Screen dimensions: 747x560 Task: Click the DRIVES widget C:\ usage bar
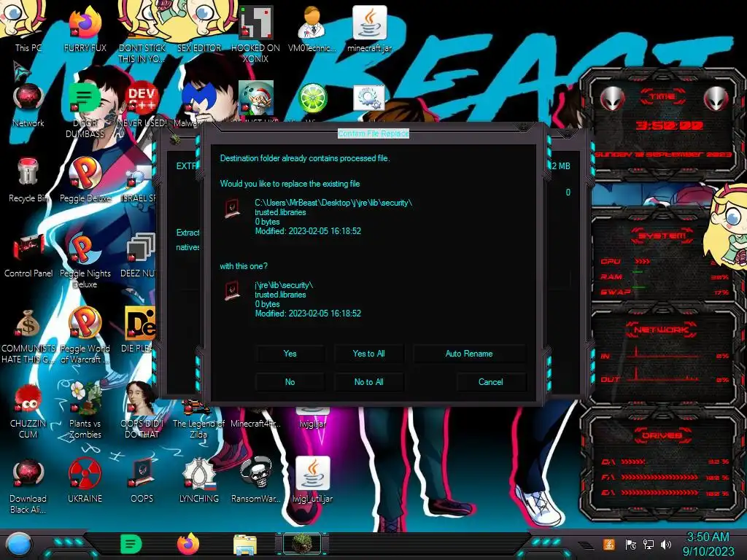point(633,462)
